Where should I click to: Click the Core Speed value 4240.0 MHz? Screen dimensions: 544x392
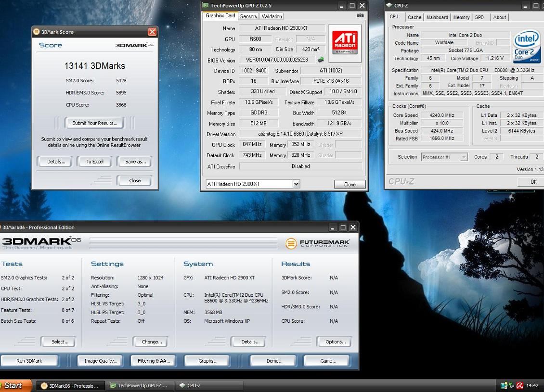[441, 115]
